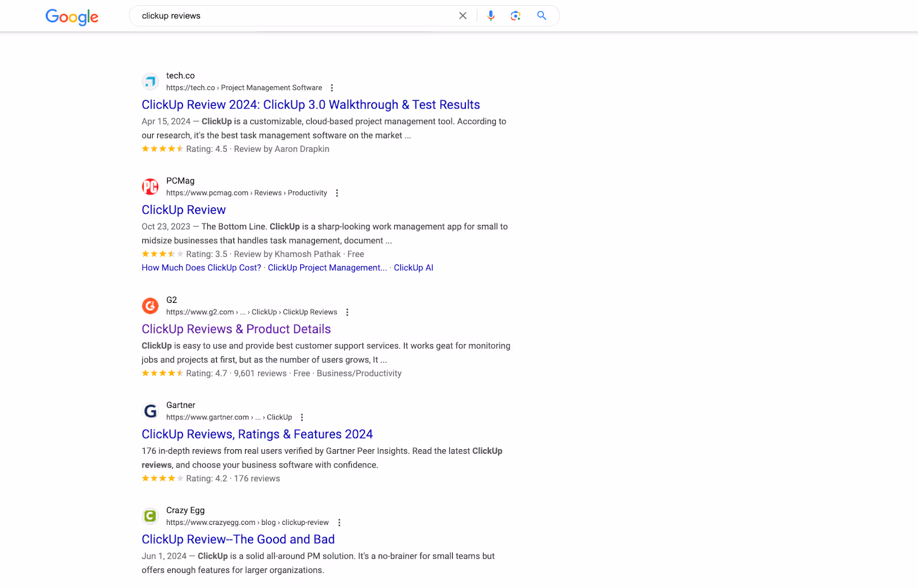Click the Gartner site name
Viewport: 918px width, 588px height.
(x=181, y=405)
